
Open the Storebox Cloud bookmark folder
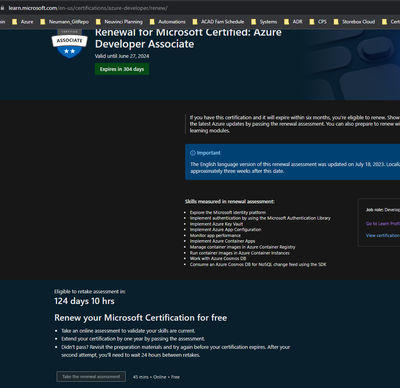(x=354, y=22)
